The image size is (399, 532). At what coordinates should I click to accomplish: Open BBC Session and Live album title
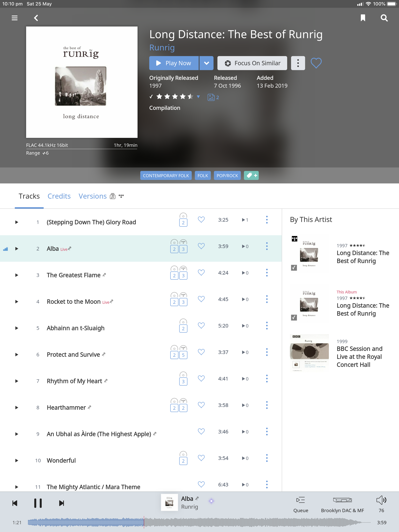tap(359, 357)
